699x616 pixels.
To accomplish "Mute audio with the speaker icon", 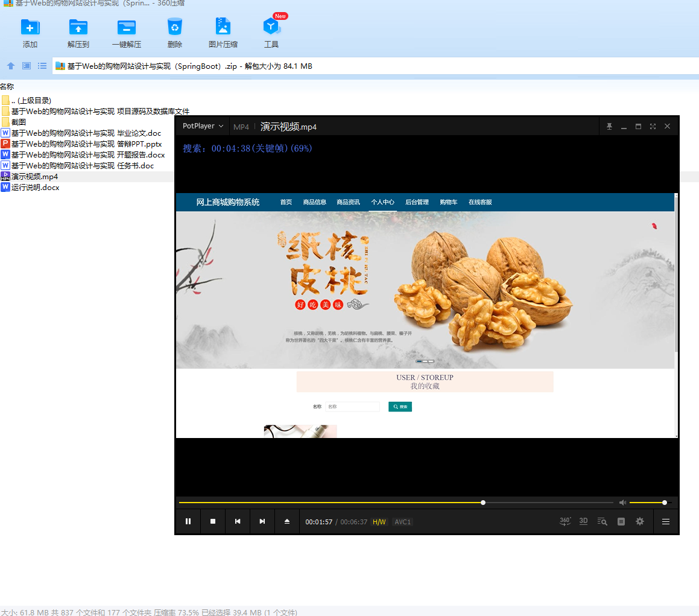I will tap(623, 503).
